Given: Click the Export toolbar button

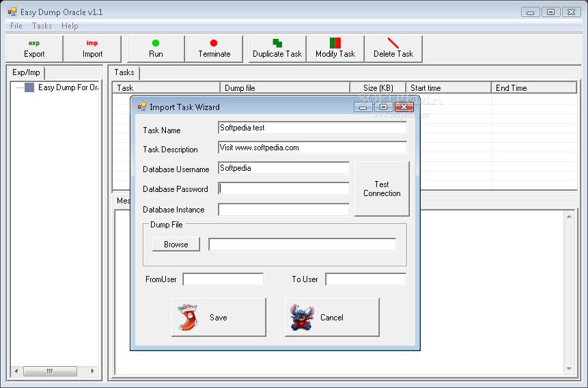Looking at the screenshot, I should (x=34, y=48).
